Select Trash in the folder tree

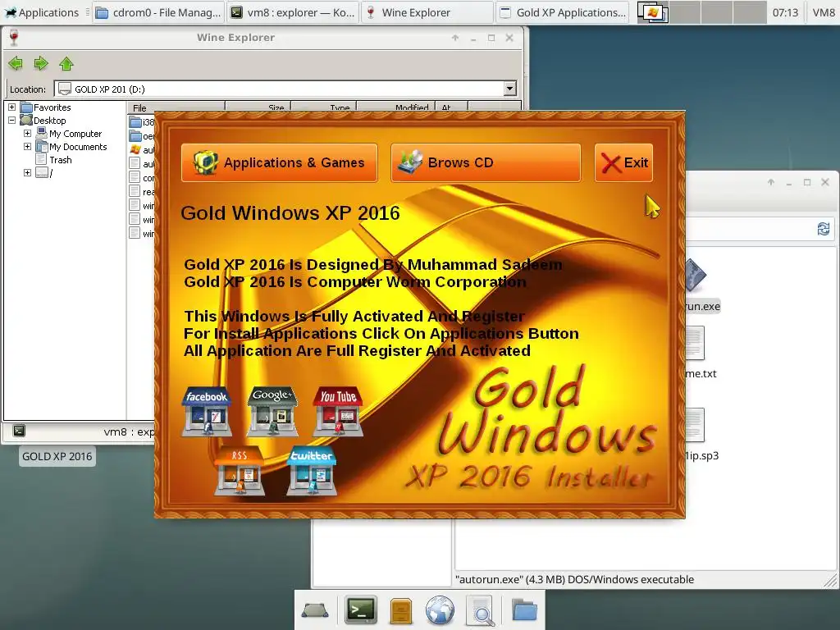61,160
